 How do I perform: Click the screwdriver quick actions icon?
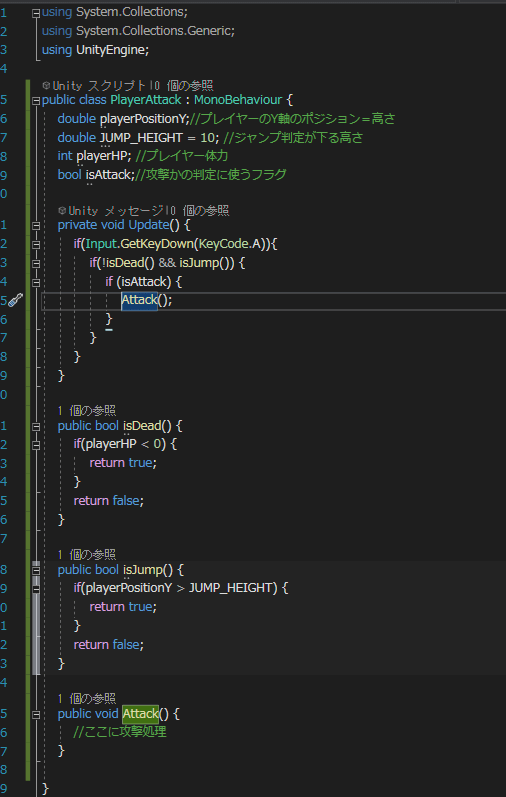(x=16, y=300)
